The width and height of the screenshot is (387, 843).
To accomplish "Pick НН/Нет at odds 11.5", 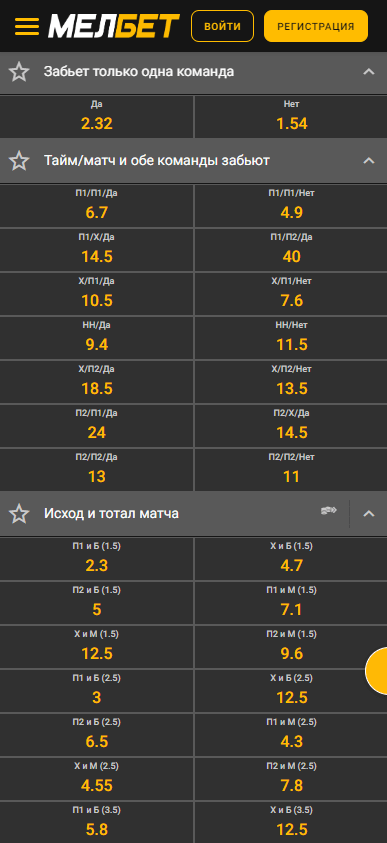I will click(x=291, y=338).
